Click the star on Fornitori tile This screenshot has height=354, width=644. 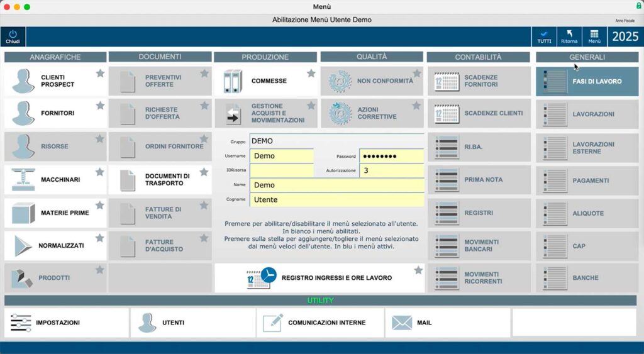click(100, 106)
